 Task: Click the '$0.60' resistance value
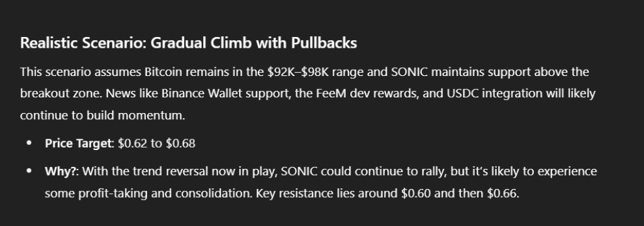tap(416, 193)
